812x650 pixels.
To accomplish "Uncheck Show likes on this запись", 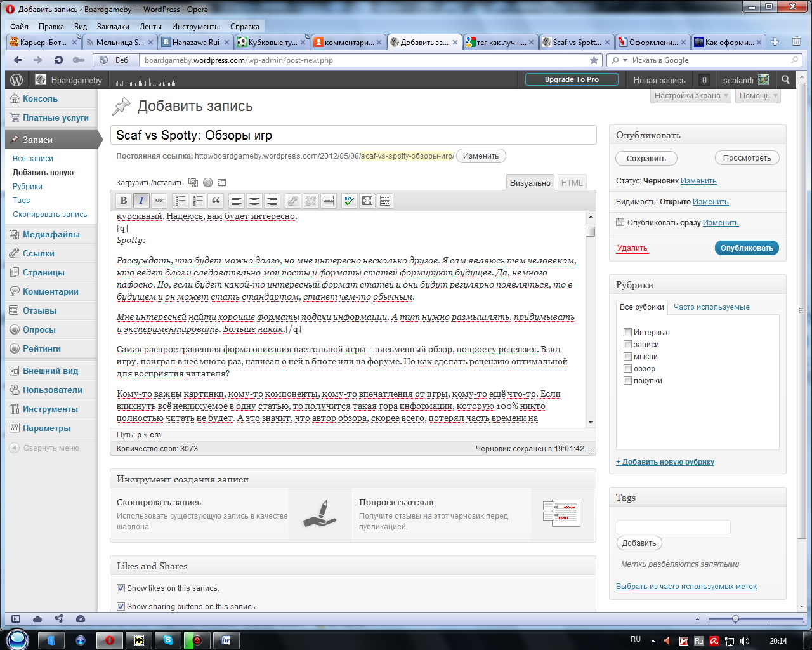I will pos(121,588).
